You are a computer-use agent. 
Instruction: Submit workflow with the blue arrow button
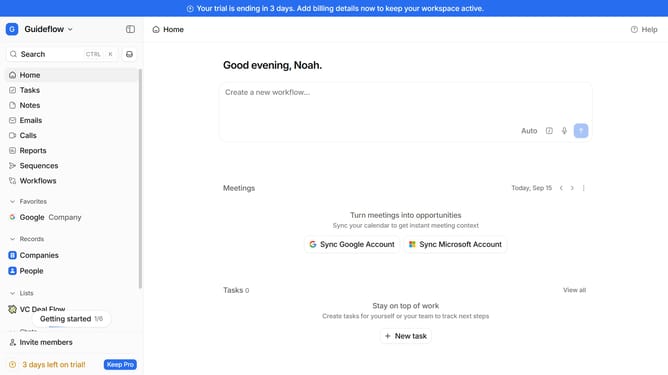(581, 131)
